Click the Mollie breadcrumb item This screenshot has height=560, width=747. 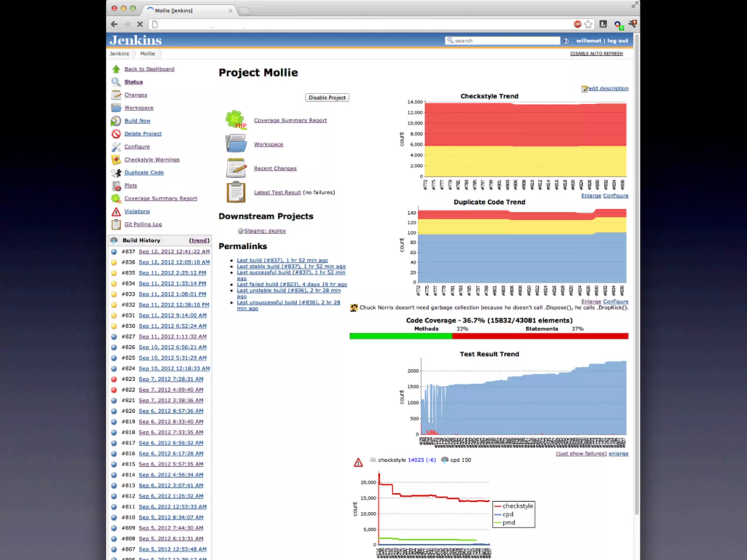[147, 54]
